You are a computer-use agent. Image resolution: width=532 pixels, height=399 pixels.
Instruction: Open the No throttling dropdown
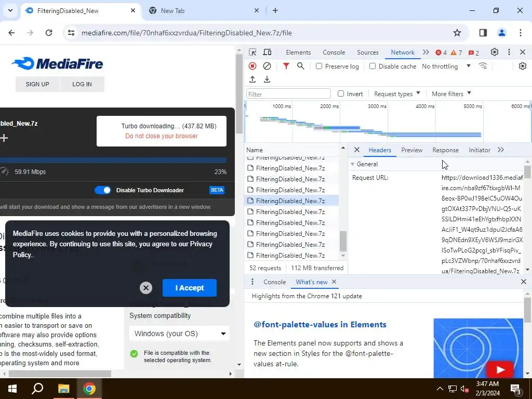(x=446, y=66)
